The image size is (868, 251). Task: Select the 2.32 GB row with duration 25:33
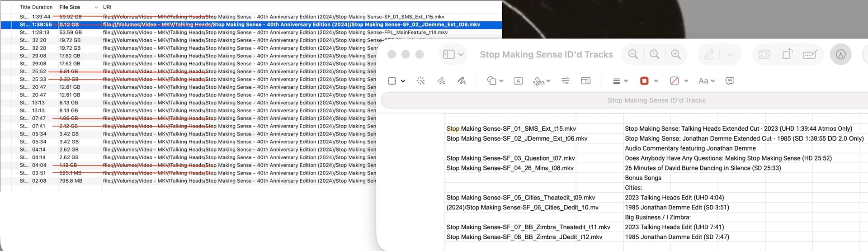[188, 79]
